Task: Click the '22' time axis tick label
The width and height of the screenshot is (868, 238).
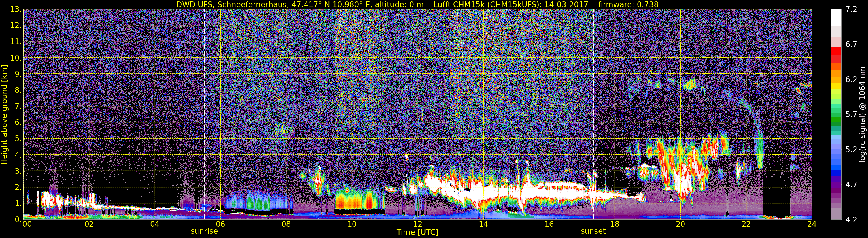Action: (746, 224)
